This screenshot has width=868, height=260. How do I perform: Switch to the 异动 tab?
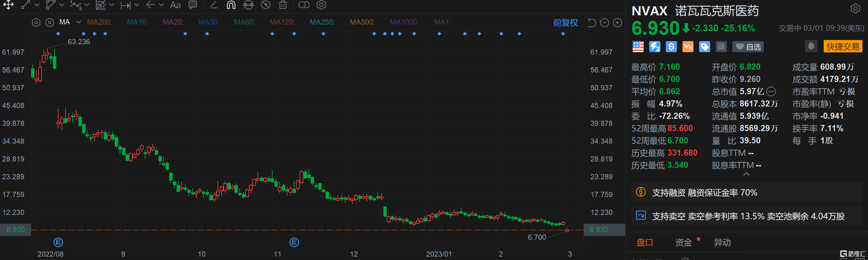point(722,242)
